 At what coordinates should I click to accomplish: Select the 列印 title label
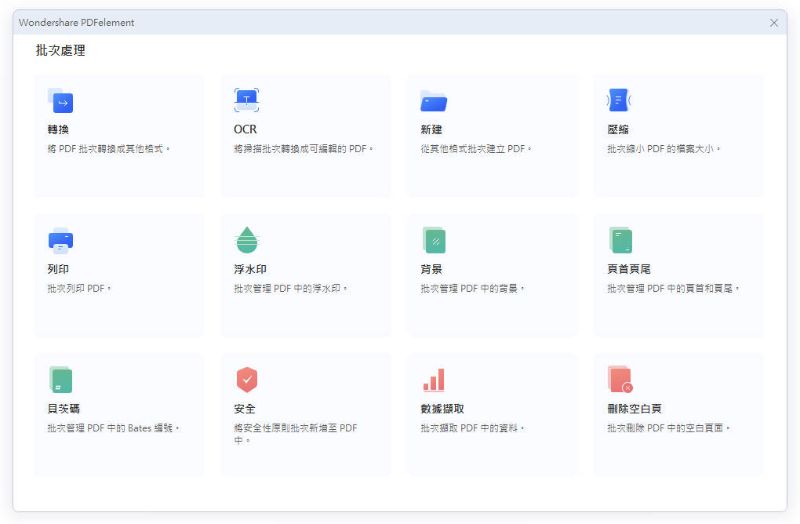58,269
